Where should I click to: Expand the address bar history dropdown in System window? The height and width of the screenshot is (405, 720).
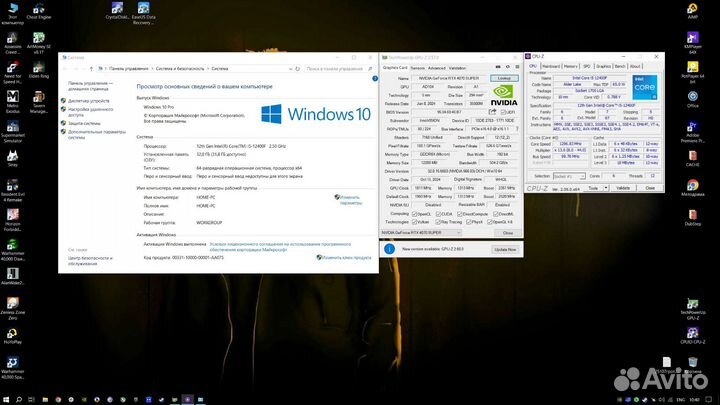click(x=290, y=69)
